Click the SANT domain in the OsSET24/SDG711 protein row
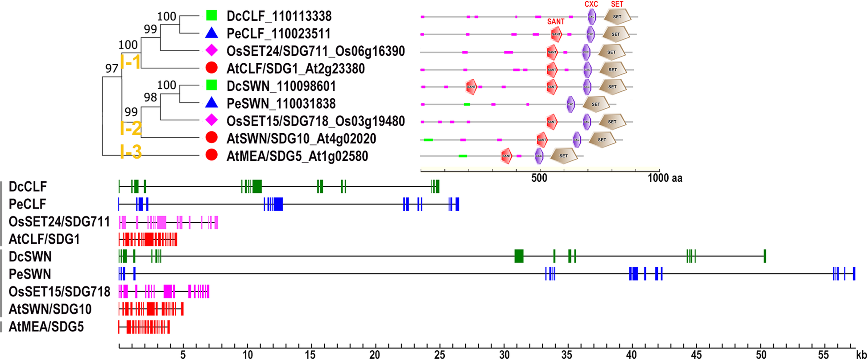Screen dimensions: 868x360 point(552,52)
